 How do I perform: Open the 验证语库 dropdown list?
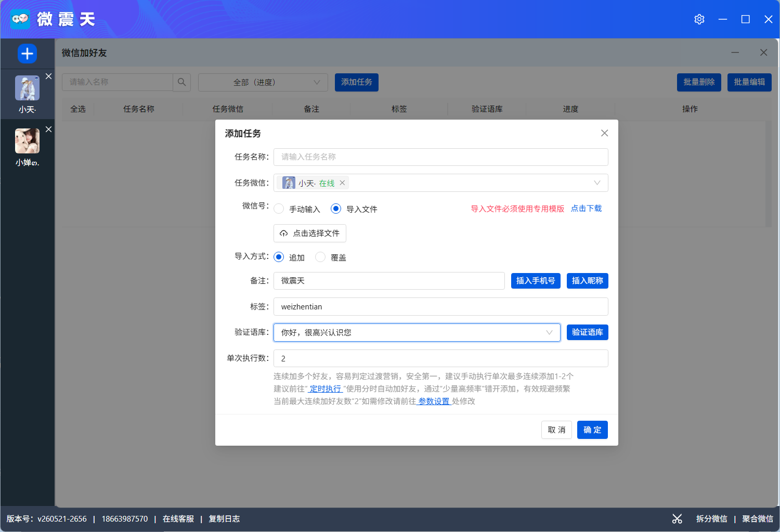pyautogui.click(x=417, y=332)
